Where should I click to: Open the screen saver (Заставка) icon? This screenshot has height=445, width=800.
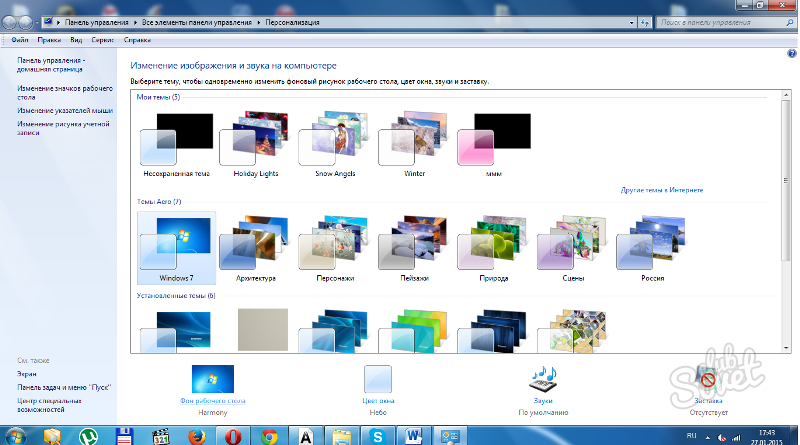[708, 380]
